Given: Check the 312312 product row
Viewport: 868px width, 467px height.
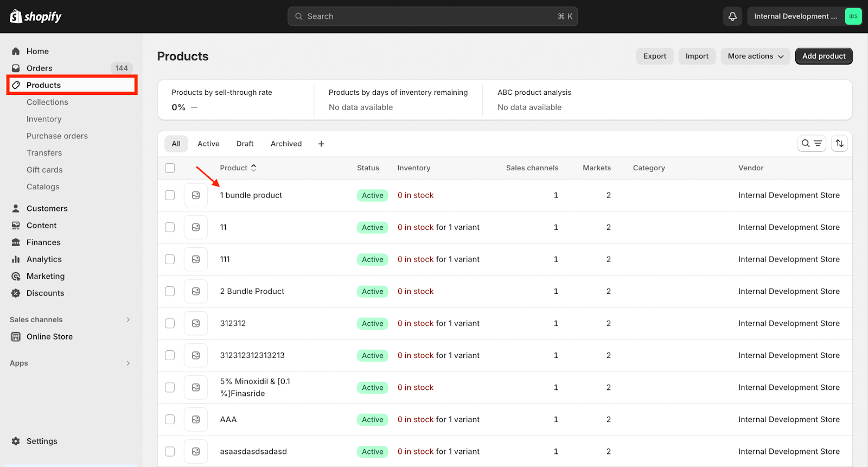Looking at the screenshot, I should (x=170, y=323).
